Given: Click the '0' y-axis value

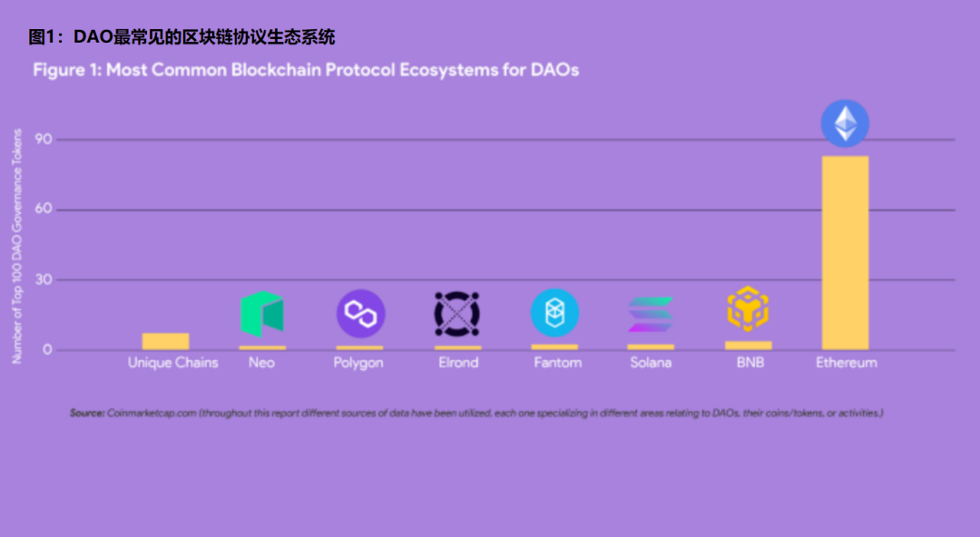Looking at the screenshot, I should 47,349.
